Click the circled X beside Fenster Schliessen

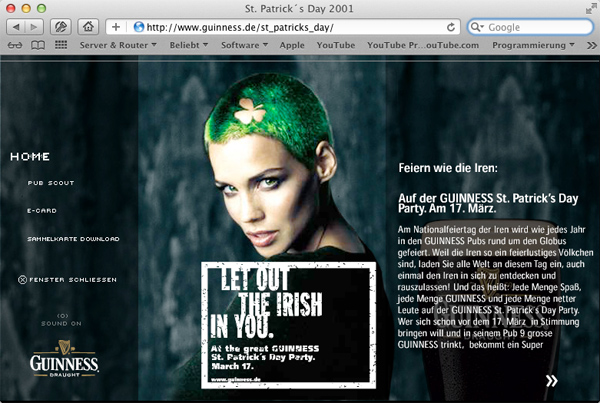(22, 280)
